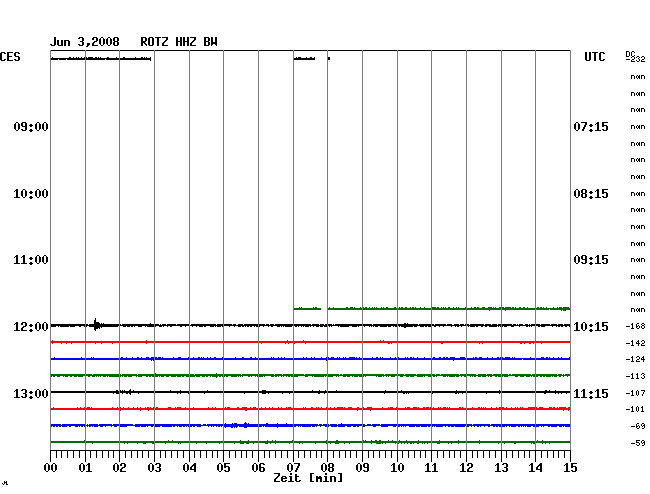650x494 pixels.
Task: Click the '10:00' local time label
Action: pos(31,194)
